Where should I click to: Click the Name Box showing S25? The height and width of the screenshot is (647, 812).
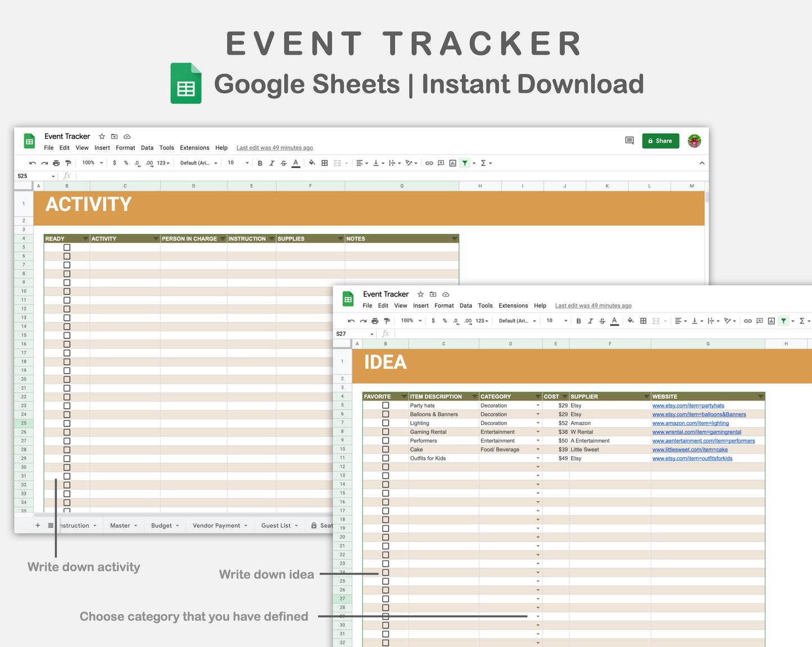point(22,176)
